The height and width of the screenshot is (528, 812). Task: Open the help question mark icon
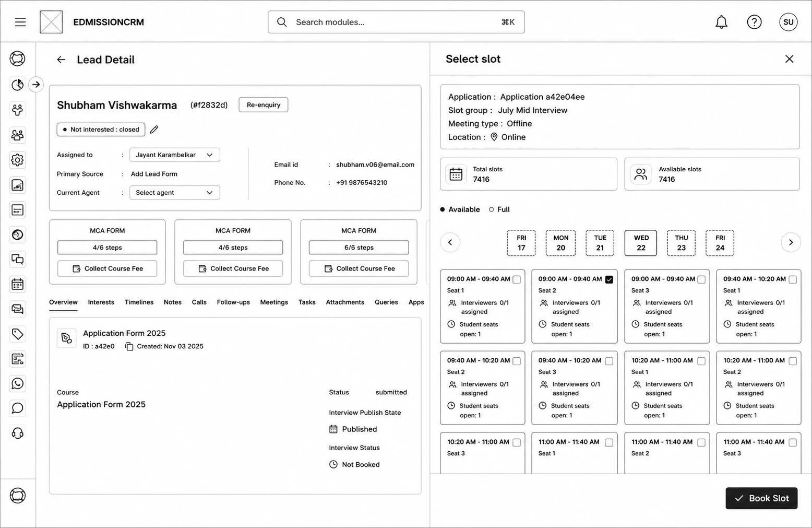click(x=754, y=22)
